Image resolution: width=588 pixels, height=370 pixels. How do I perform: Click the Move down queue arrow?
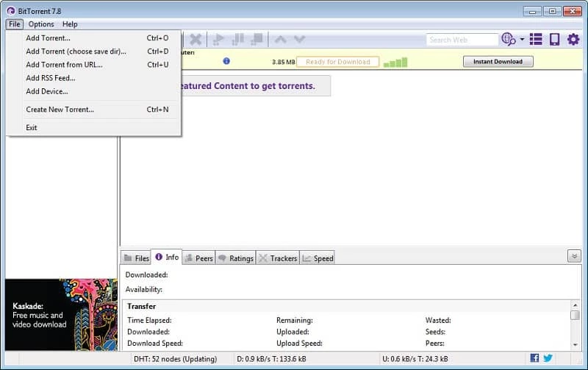299,40
